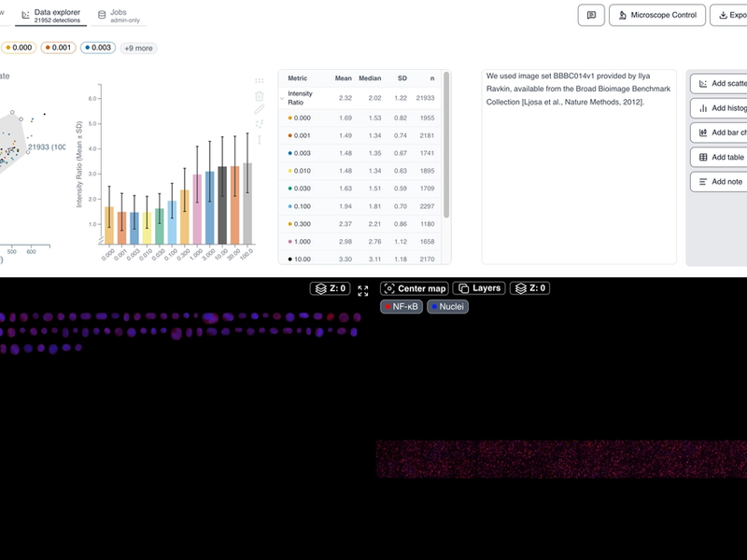Viewport: 747px width, 560px height.
Task: Select the 0.003 row in stats table
Action: tap(360, 153)
